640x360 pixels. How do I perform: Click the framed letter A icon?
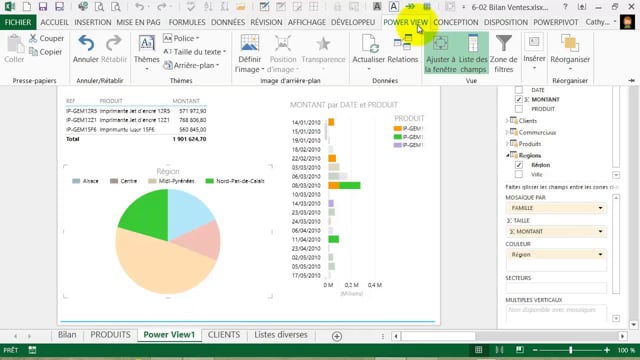(x=393, y=7)
